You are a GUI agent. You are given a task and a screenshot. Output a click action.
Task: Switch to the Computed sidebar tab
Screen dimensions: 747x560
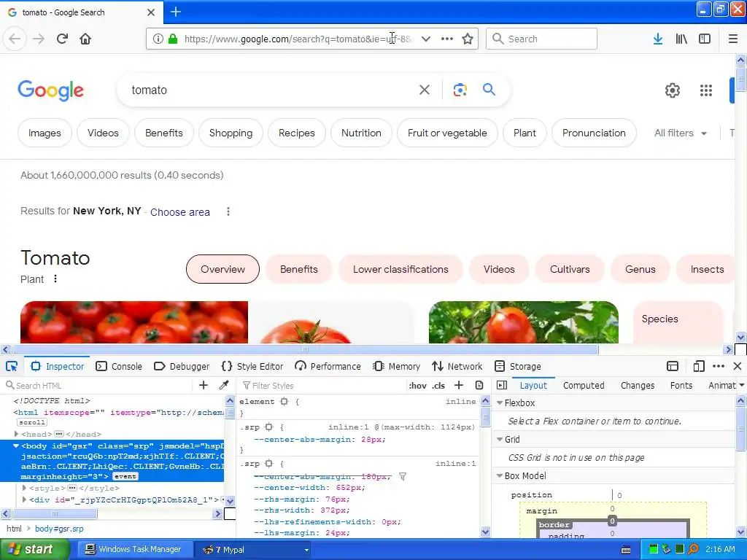pyautogui.click(x=584, y=385)
